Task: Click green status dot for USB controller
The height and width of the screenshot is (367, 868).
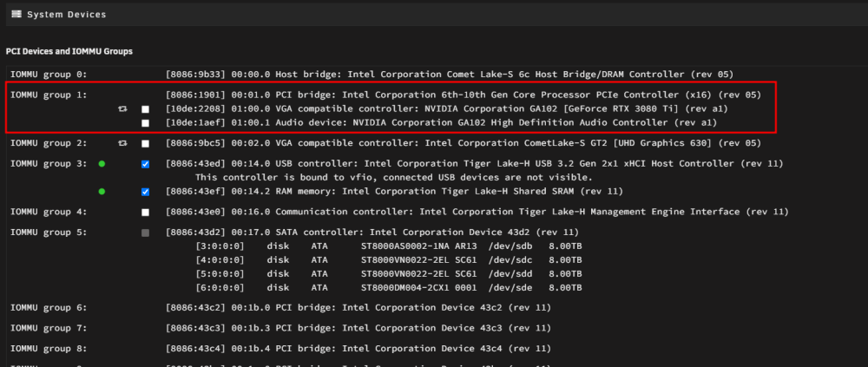Action: [102, 164]
